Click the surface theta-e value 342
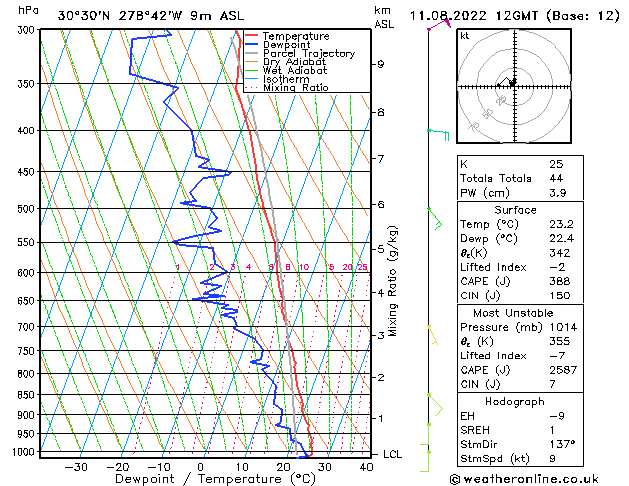The height and width of the screenshot is (486, 629). click(560, 253)
